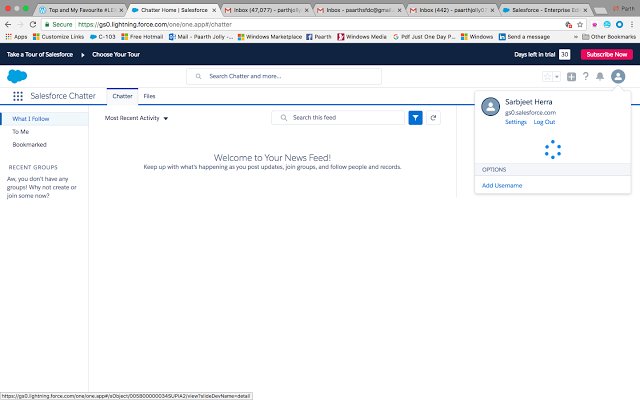640x400 pixels.
Task: Open Settings link in profile popup
Action: 516,122
